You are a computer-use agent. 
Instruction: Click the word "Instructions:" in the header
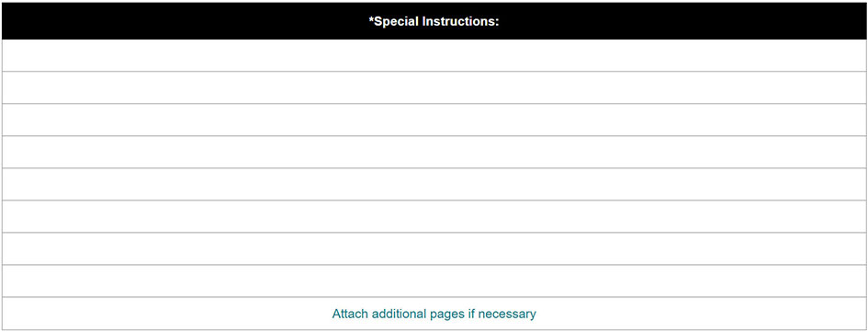460,22
